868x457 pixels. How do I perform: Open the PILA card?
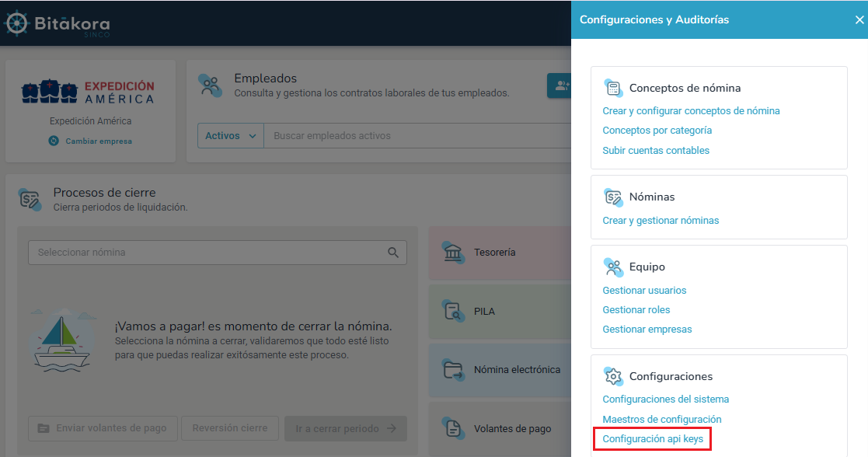click(499, 311)
